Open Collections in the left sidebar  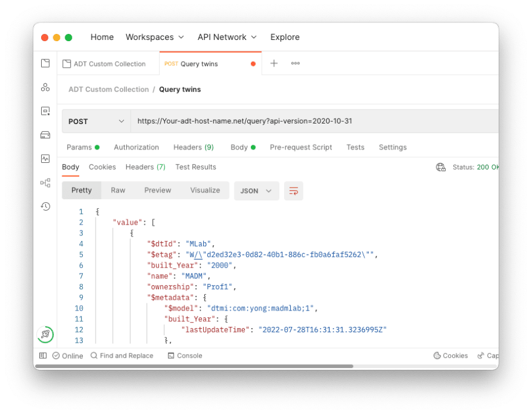click(45, 63)
